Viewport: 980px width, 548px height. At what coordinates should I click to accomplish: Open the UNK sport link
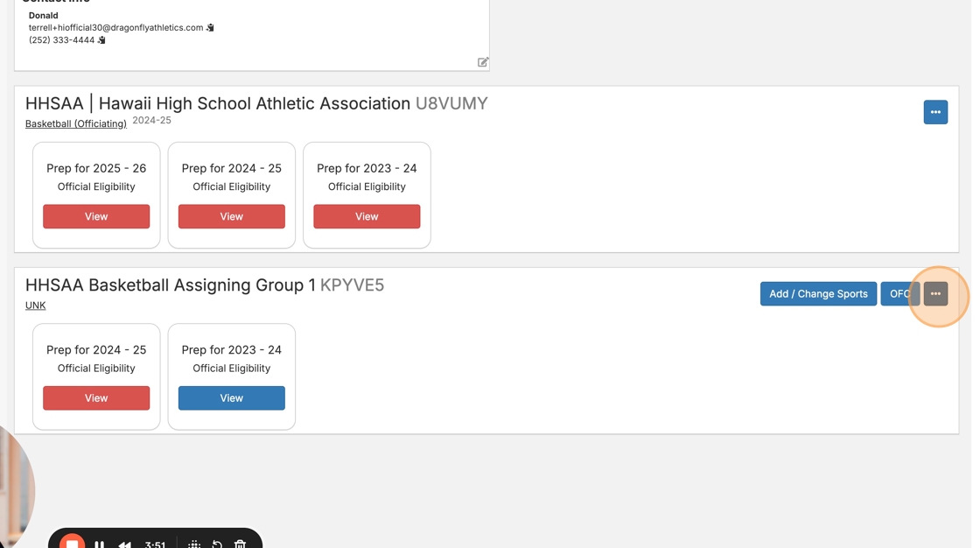click(36, 306)
